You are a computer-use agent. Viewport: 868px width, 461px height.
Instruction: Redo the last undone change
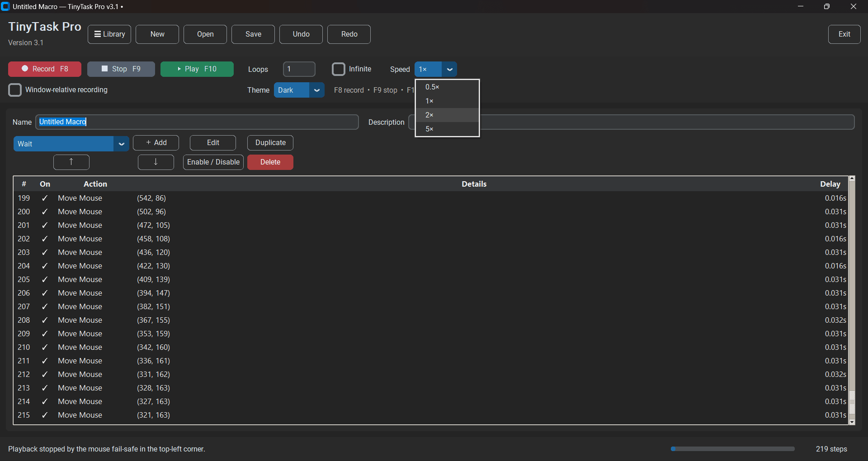tap(349, 34)
